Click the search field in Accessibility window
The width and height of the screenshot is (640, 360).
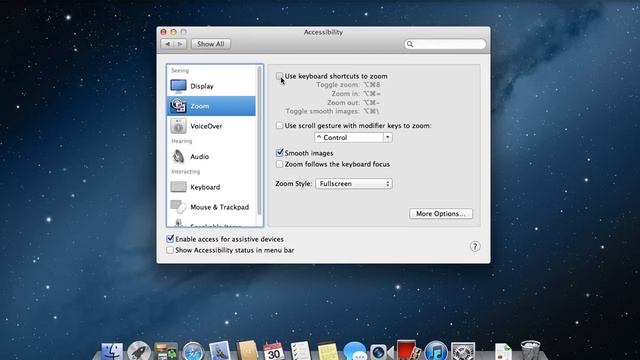(x=445, y=44)
